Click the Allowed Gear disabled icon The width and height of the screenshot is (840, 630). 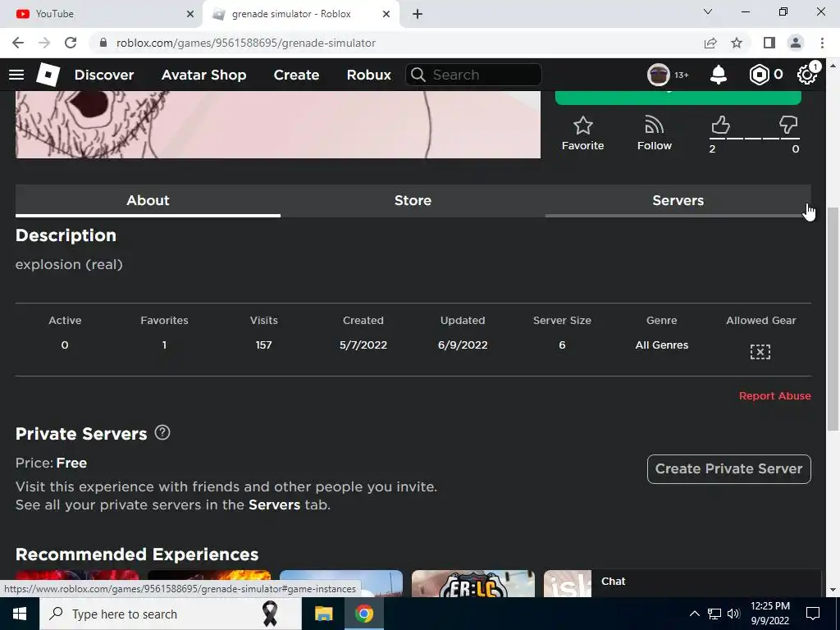coord(760,352)
